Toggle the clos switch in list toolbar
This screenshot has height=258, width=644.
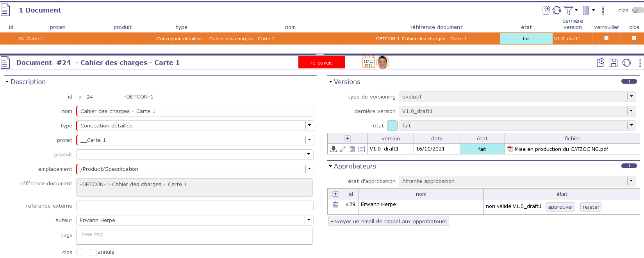click(637, 10)
